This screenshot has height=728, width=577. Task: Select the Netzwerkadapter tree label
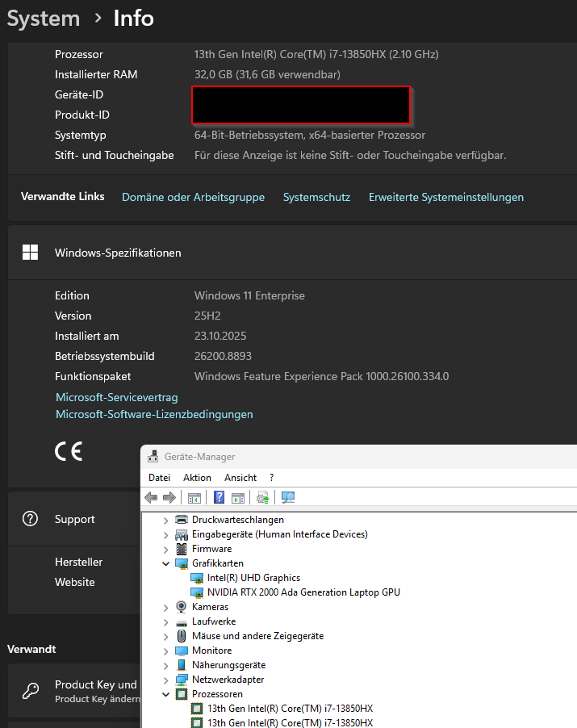coord(228,680)
